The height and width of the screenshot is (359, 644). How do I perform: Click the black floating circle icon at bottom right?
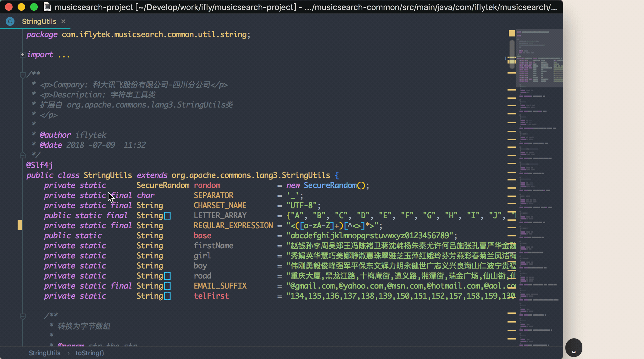click(574, 348)
